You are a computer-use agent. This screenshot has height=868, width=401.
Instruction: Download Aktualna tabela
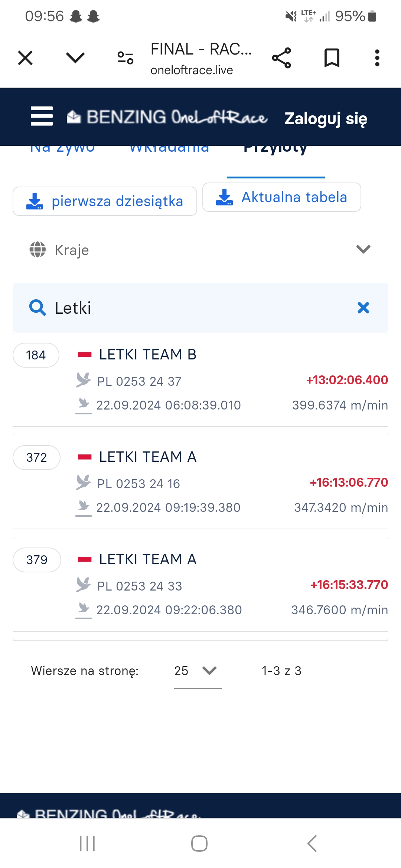[281, 197]
